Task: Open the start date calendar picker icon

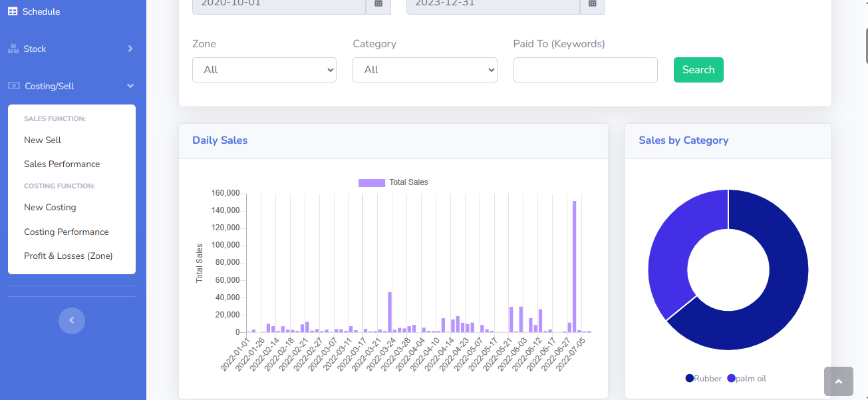Action: [x=378, y=3]
